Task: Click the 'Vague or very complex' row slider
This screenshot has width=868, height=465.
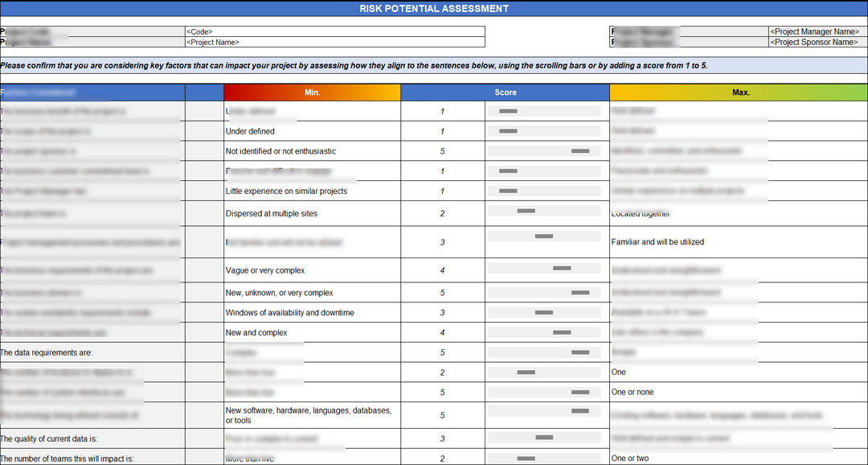Action: click(562, 268)
